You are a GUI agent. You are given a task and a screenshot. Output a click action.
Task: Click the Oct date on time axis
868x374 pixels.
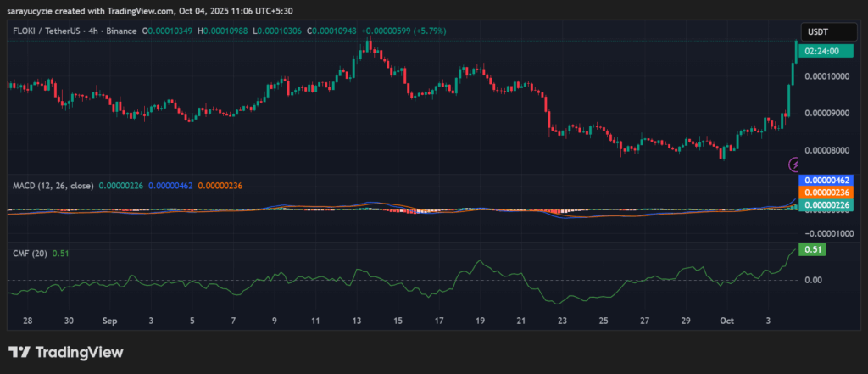[x=726, y=322]
